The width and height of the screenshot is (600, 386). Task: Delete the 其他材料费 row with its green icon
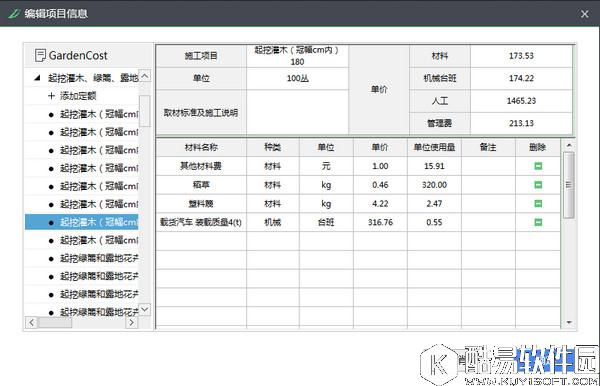[x=538, y=166]
